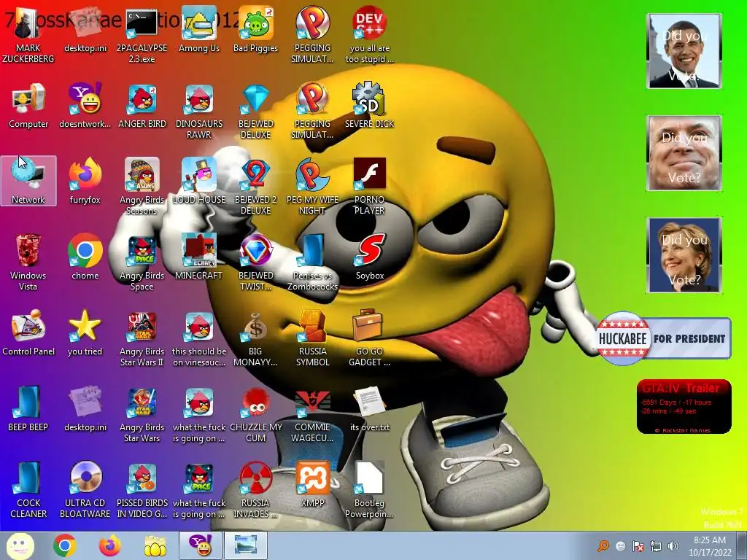Open the Computer desktop icon

point(28,106)
